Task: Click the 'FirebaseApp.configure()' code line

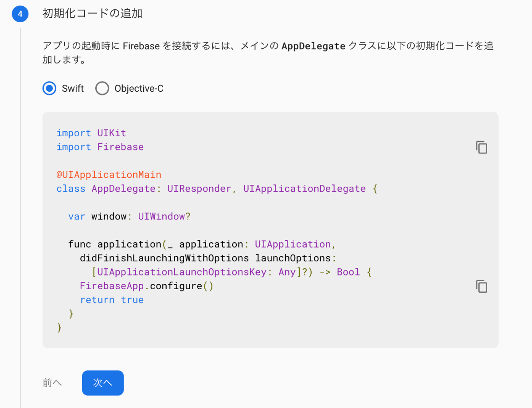Action: (147, 286)
